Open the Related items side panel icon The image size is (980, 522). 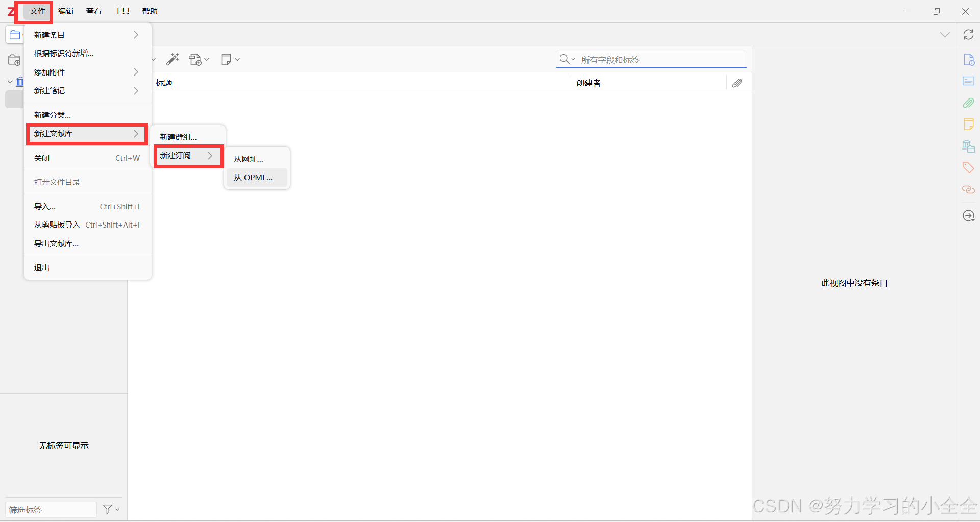(968, 190)
